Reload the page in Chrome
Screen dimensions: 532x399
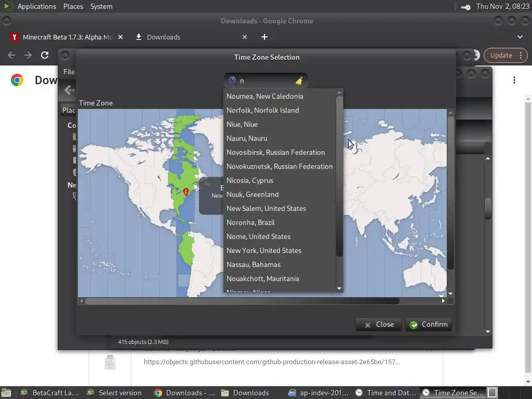click(45, 55)
